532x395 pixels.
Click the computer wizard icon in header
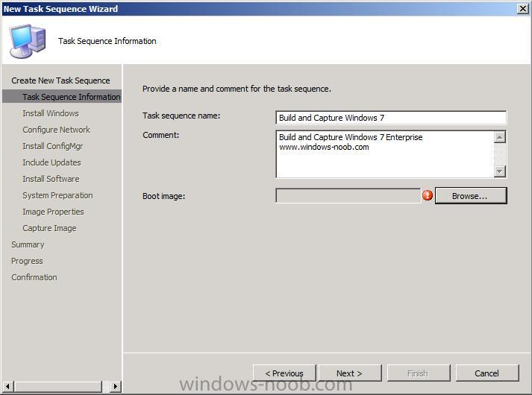tap(27, 41)
